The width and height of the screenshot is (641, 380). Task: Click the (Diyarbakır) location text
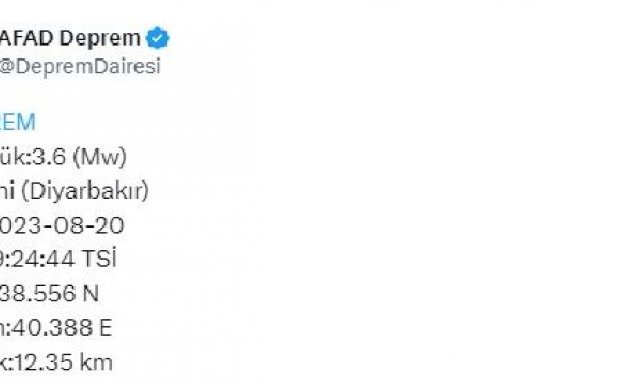85,191
